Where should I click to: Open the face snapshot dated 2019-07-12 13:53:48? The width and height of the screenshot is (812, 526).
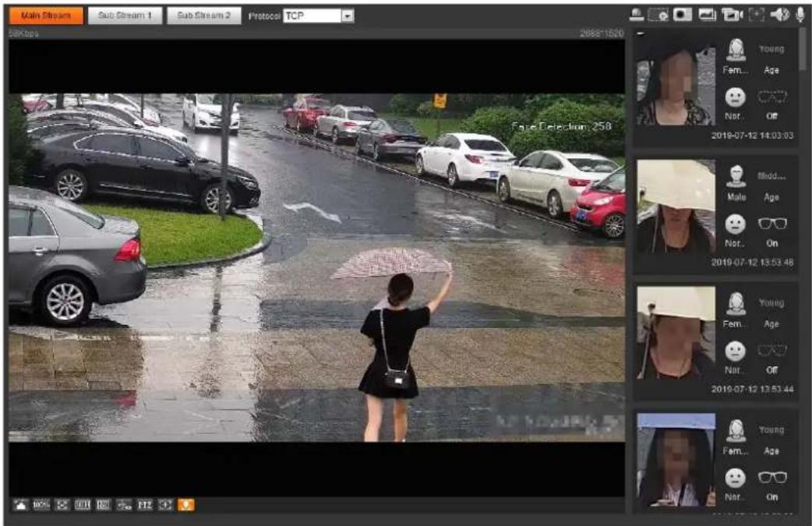[676, 206]
